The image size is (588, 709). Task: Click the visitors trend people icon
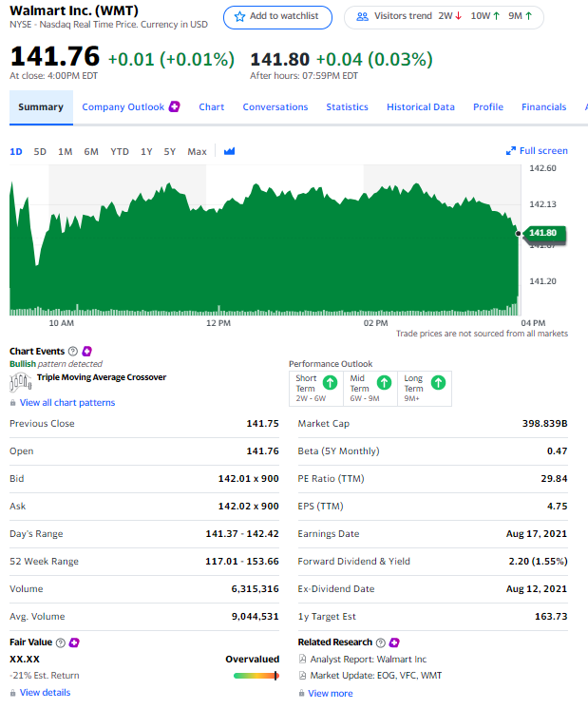point(363,17)
